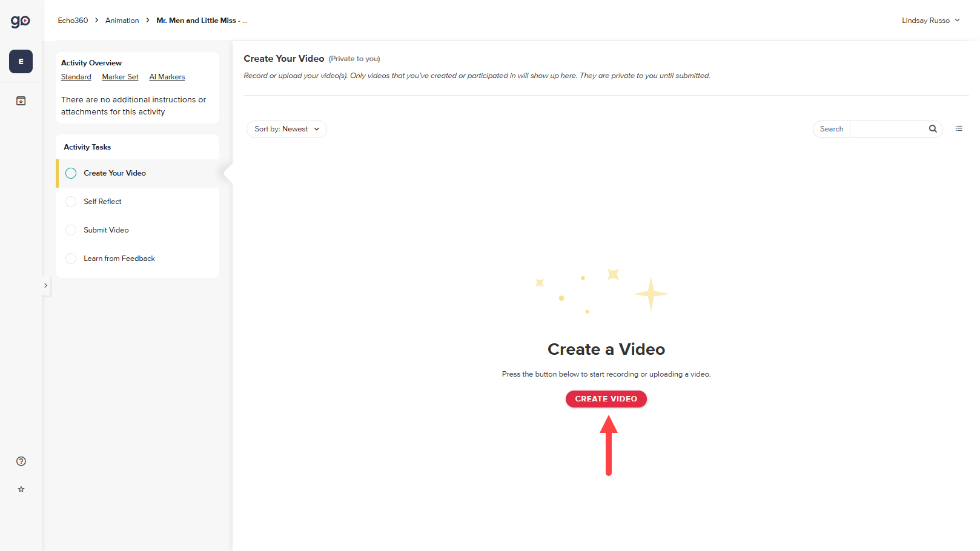The height and width of the screenshot is (551, 980).
Task: Click the search magnifier icon
Action: coord(932,128)
